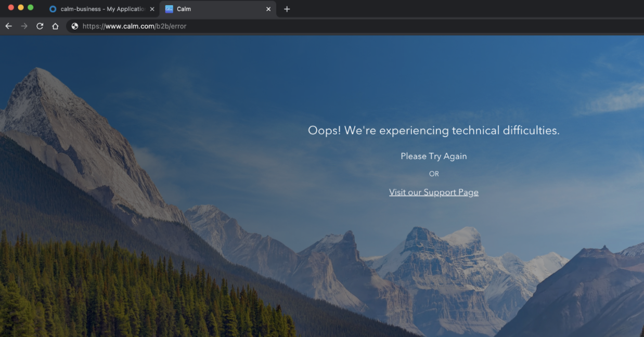
Task: Switch to the calm-business My Applications tab
Action: pos(102,9)
